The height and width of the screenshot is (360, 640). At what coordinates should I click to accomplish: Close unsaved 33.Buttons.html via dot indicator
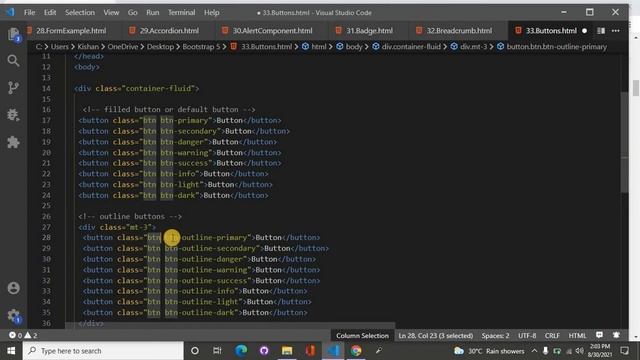pyautogui.click(x=584, y=31)
